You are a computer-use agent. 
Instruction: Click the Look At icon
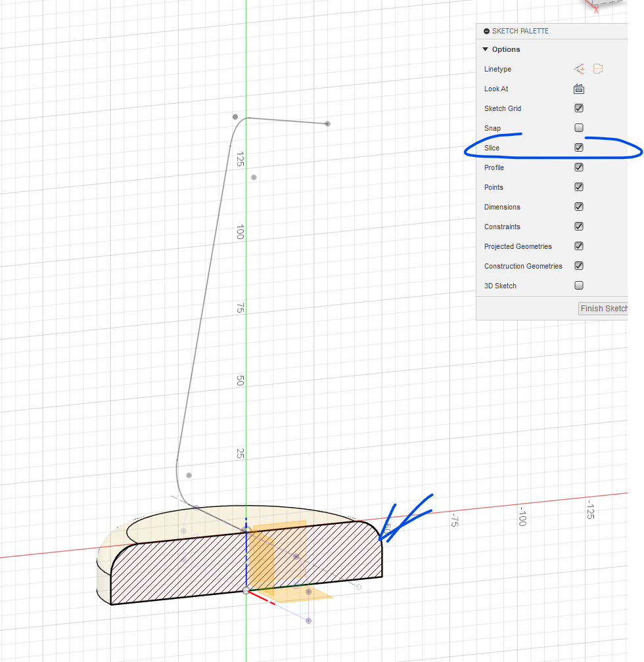(x=579, y=89)
